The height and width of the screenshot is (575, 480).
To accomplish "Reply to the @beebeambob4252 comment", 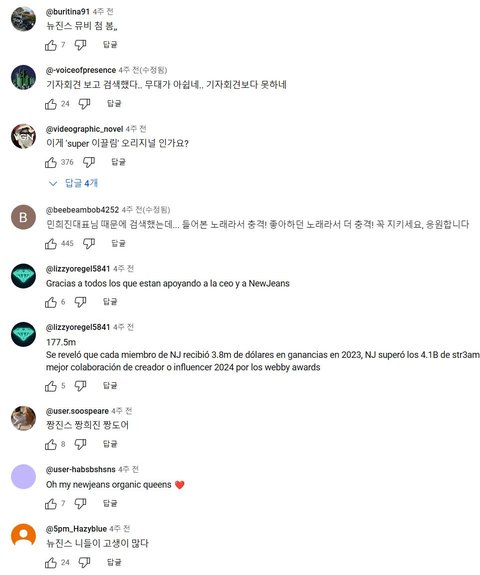I will [x=118, y=243].
